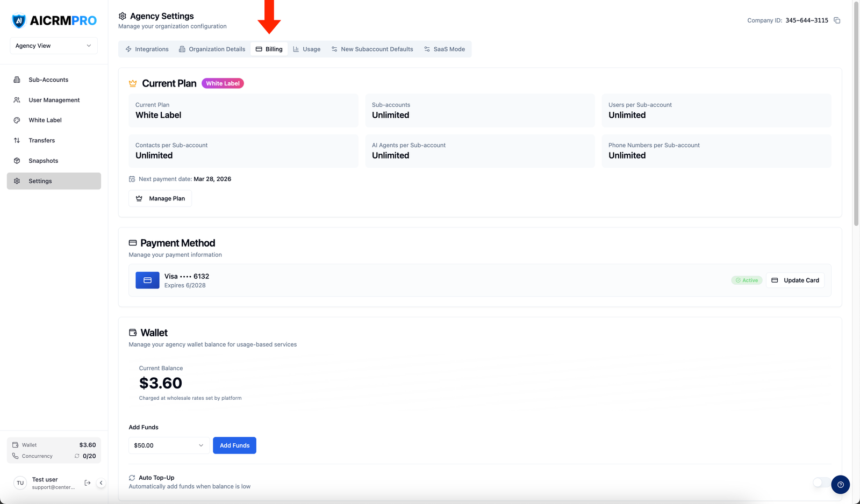Click the sidebar wallet $3.60 value

coord(88,445)
